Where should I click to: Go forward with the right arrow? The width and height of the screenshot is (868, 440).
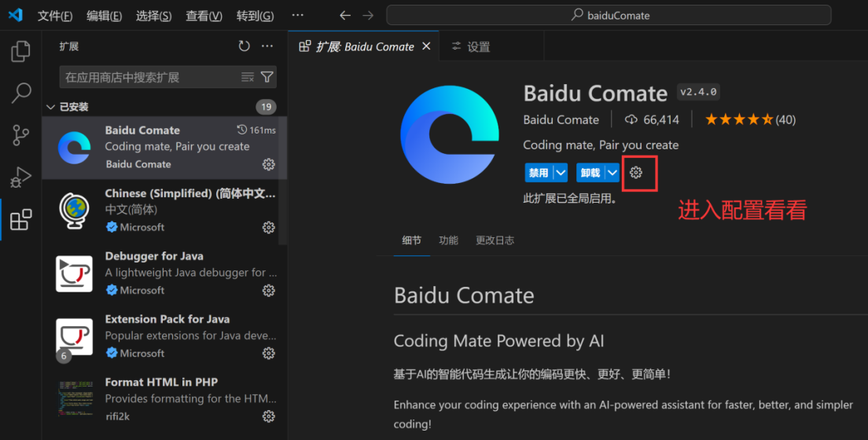pos(368,16)
